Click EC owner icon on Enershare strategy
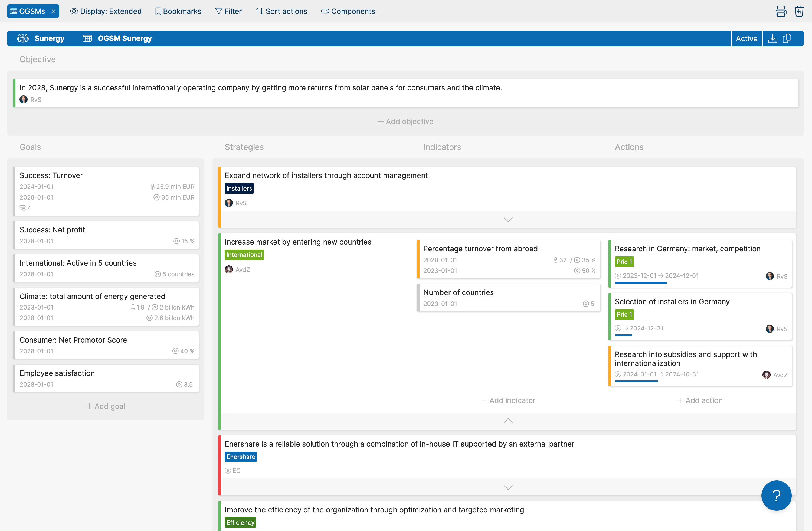 tap(228, 471)
